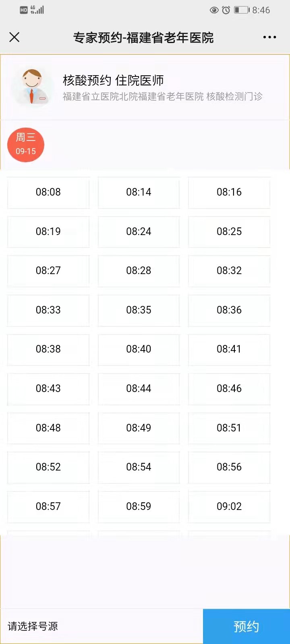
Task: Select the 08:54 appointment slot
Action: point(139,467)
